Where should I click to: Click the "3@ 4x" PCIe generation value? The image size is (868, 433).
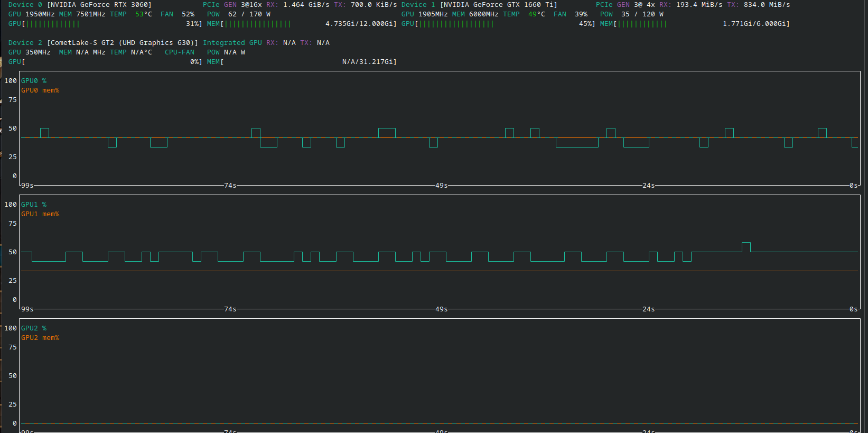point(645,5)
